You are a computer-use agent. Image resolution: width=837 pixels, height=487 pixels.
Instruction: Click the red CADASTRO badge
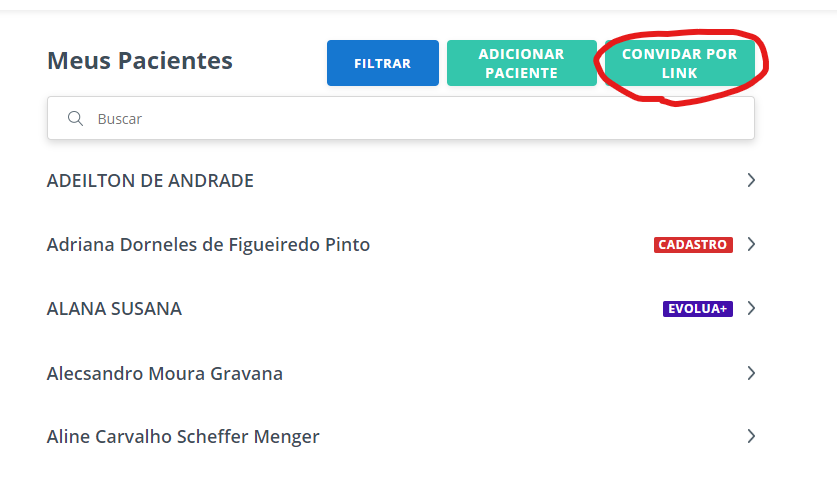(693, 245)
